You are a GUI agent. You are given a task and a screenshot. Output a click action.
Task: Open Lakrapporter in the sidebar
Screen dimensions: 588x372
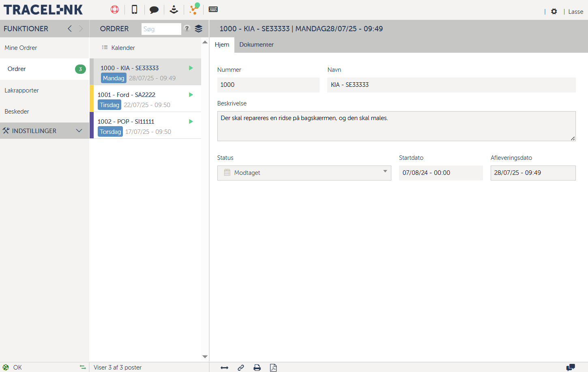click(22, 90)
